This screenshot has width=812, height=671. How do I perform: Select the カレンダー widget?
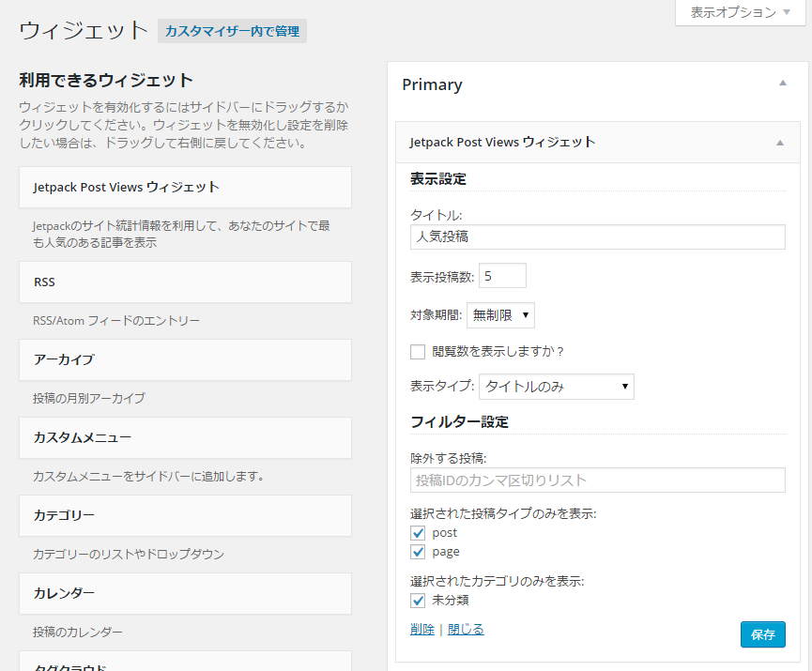183,593
